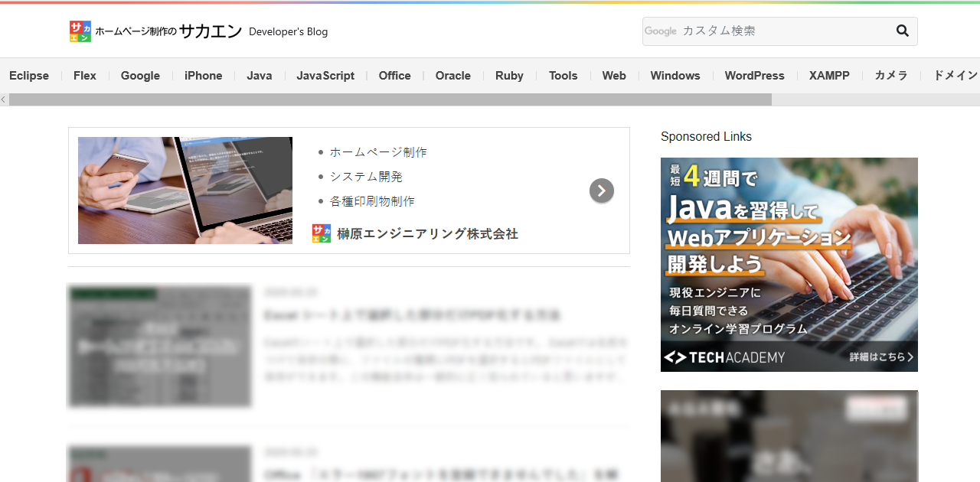Open the WordPress category
The height and width of the screenshot is (482, 980).
pos(755,76)
